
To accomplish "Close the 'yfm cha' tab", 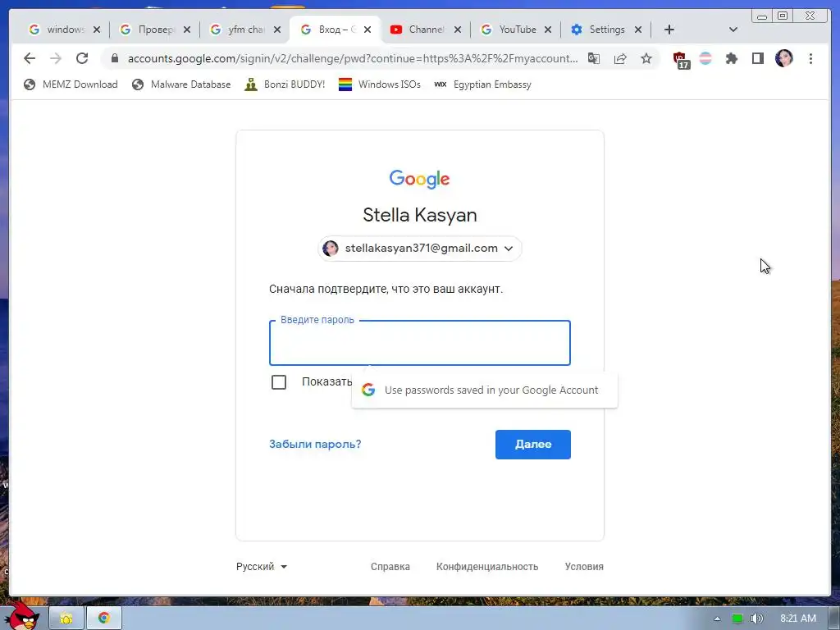I will coord(277,30).
